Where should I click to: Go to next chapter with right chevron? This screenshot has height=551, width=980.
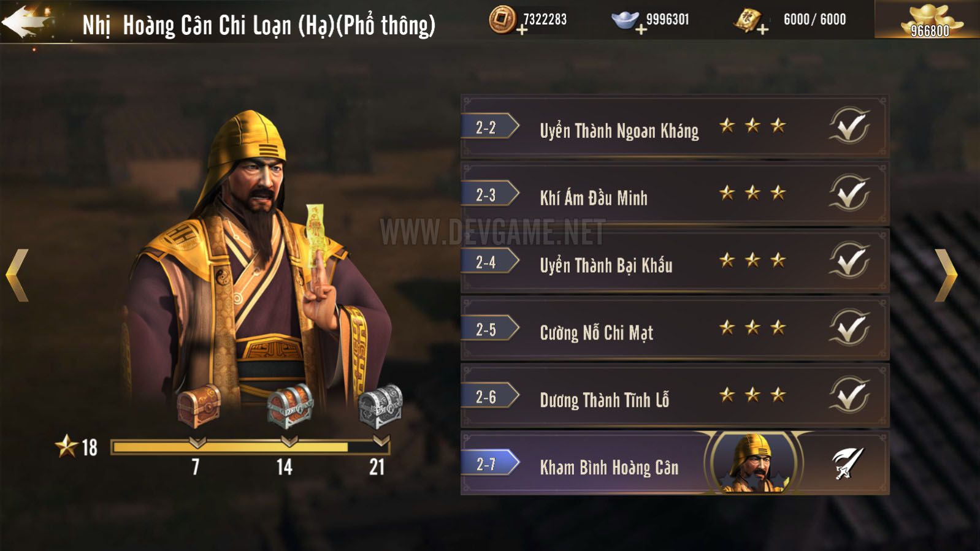point(946,275)
